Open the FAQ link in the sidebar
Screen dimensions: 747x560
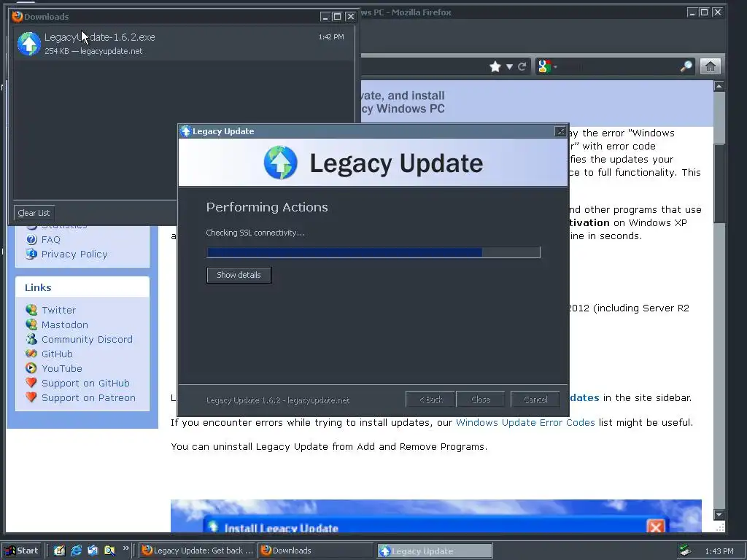tap(51, 239)
